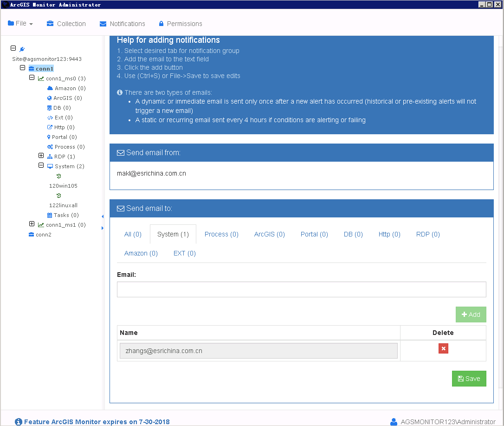Expand the RDP node
Screen dimensions: 504x426
click(41, 156)
